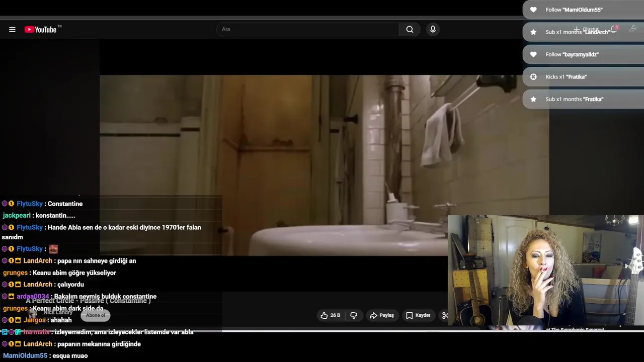Open the YouTube hamburger guide menu

coord(12,30)
